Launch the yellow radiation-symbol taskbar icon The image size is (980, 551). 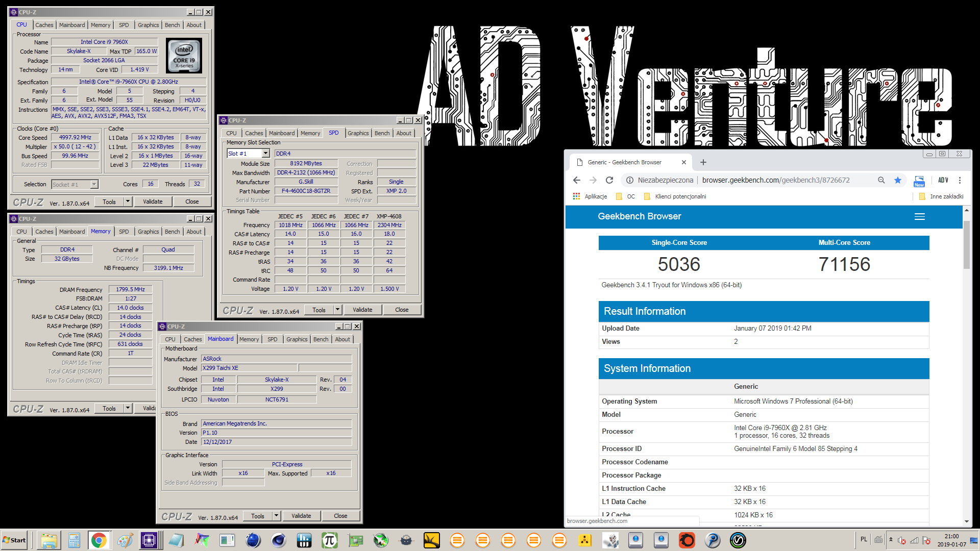[x=585, y=540]
